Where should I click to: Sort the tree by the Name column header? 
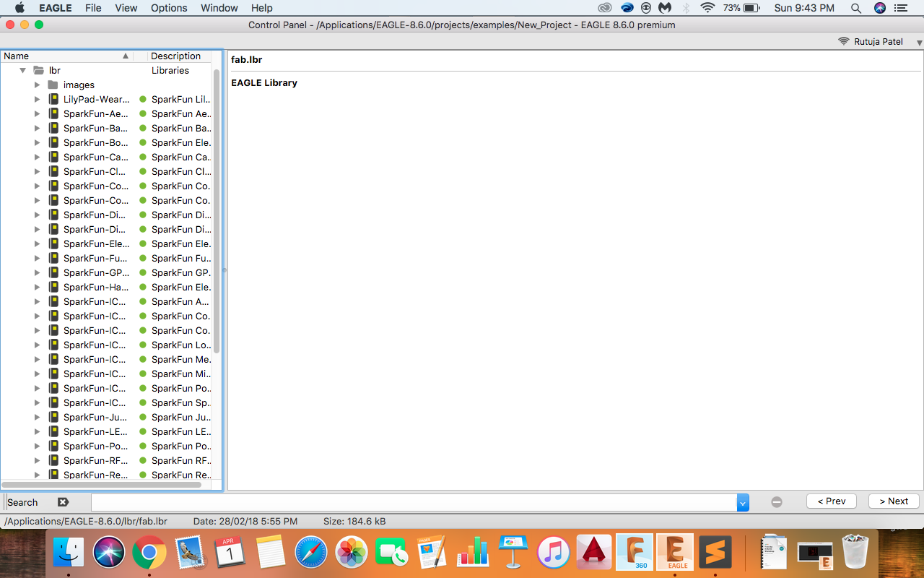click(67, 56)
